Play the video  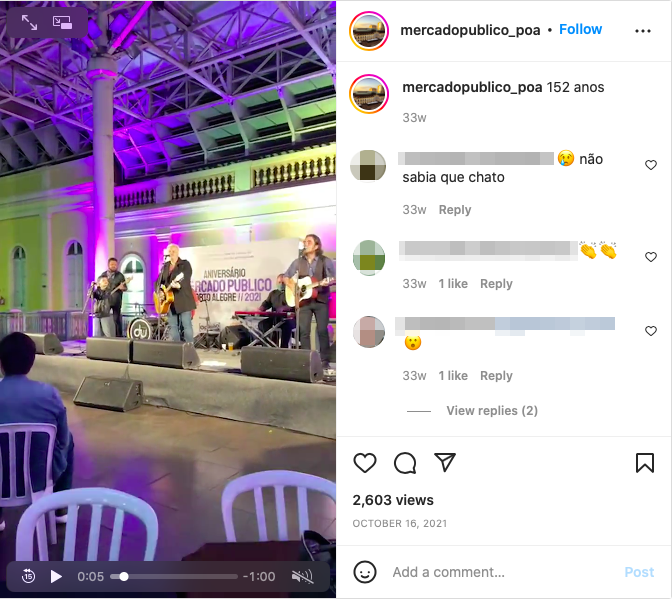coord(56,576)
